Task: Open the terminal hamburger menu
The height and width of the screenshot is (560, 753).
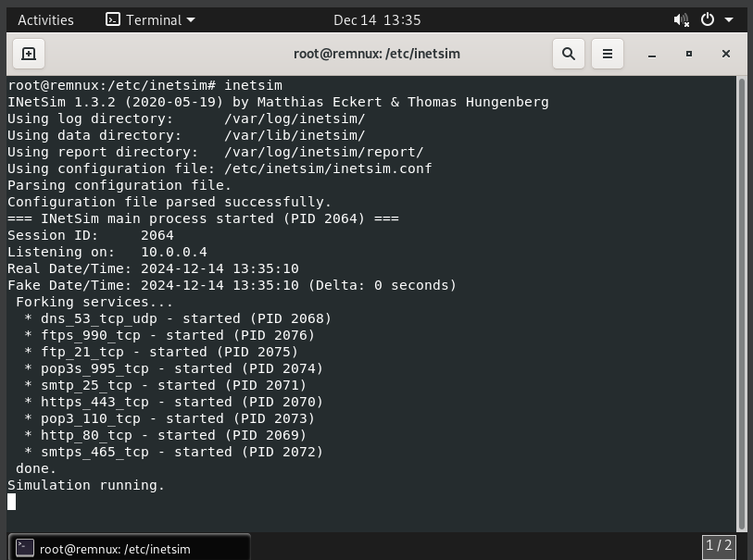Action: 608,54
